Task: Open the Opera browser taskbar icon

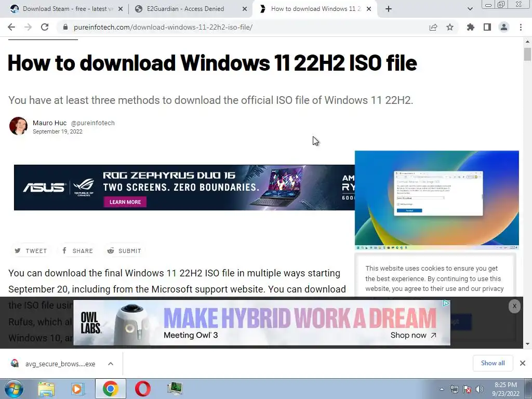Action: click(143, 389)
